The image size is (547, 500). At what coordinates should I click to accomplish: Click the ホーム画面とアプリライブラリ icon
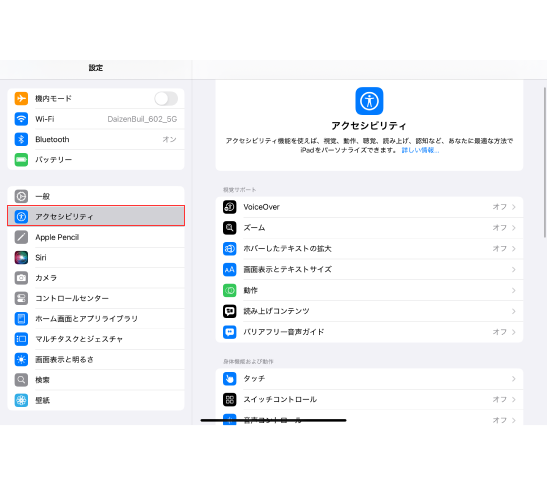(x=21, y=319)
